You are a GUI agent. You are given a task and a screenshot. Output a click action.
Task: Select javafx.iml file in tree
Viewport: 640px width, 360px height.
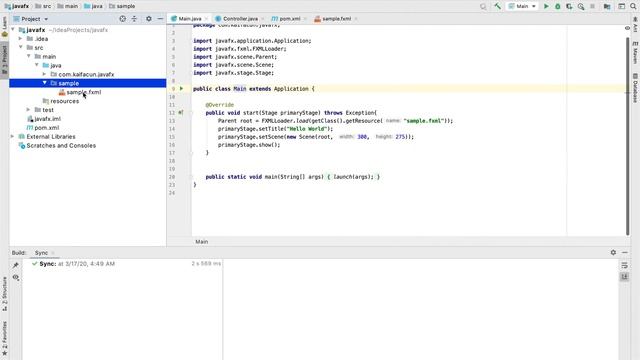pos(47,119)
